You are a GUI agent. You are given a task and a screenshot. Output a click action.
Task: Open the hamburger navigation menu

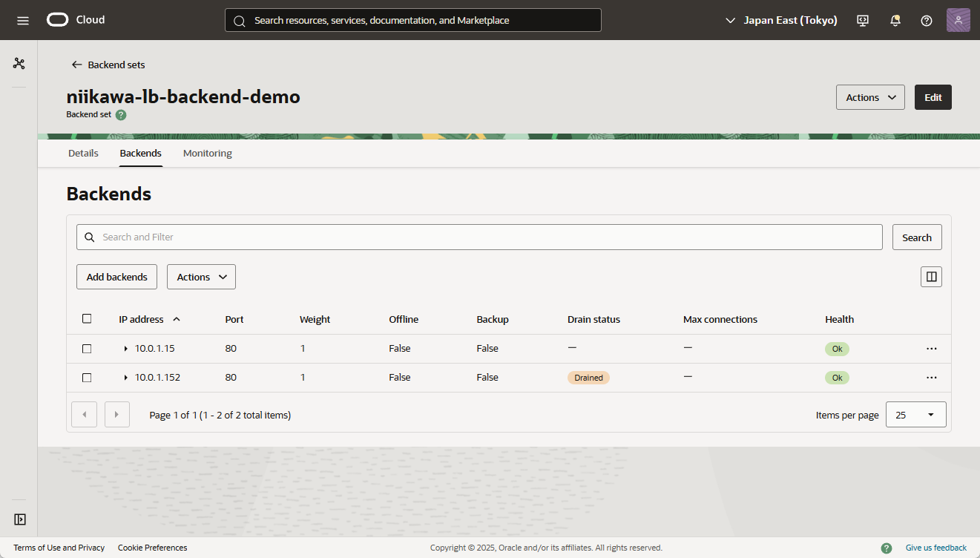(22, 20)
